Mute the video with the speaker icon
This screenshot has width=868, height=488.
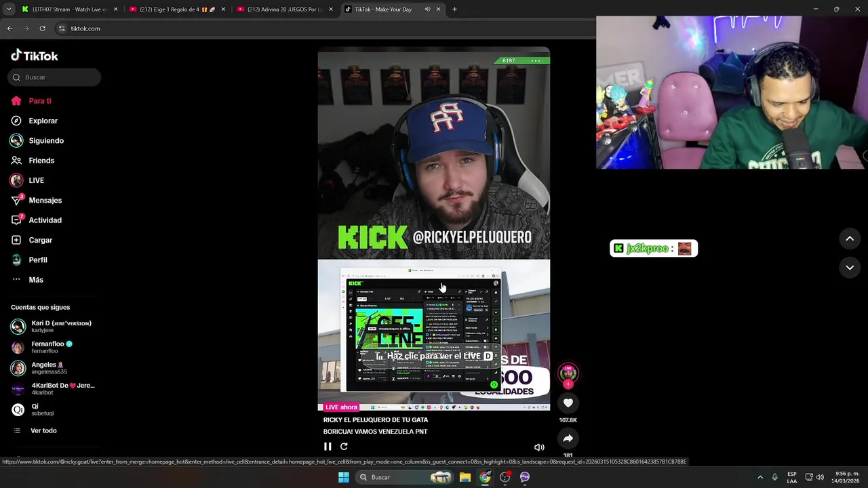[x=539, y=447]
